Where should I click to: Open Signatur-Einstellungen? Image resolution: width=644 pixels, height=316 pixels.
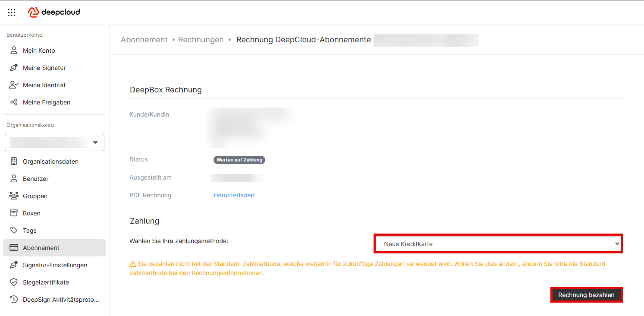click(54, 265)
